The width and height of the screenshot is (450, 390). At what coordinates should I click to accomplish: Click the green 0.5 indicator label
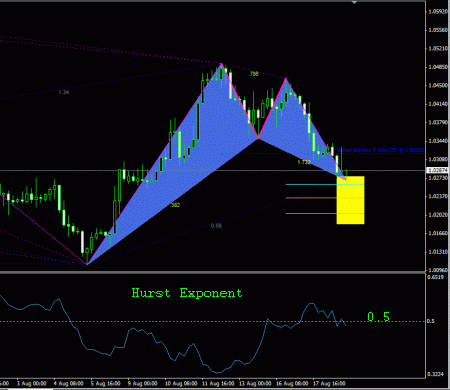point(378,317)
